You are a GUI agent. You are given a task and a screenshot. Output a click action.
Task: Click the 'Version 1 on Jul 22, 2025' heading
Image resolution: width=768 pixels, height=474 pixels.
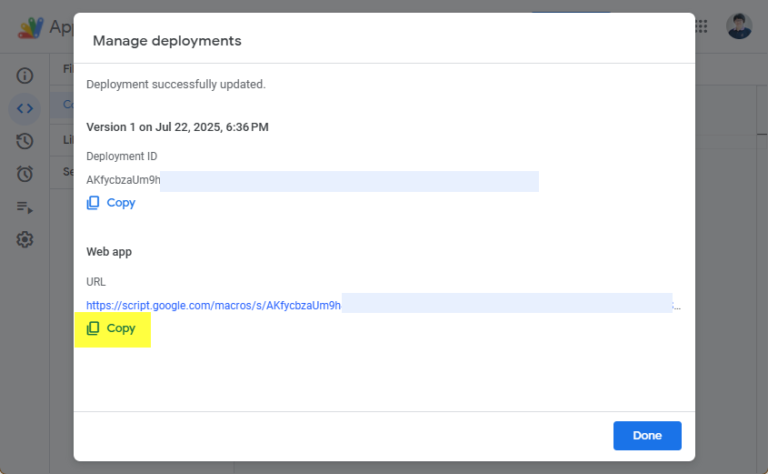coord(177,127)
